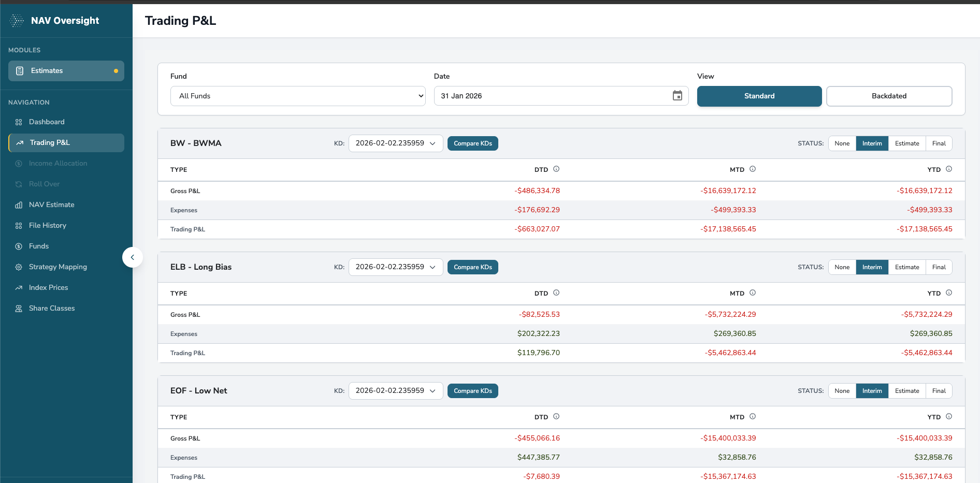The image size is (980, 483).
Task: Set BW - BWMA status to Final
Action: pyautogui.click(x=939, y=143)
